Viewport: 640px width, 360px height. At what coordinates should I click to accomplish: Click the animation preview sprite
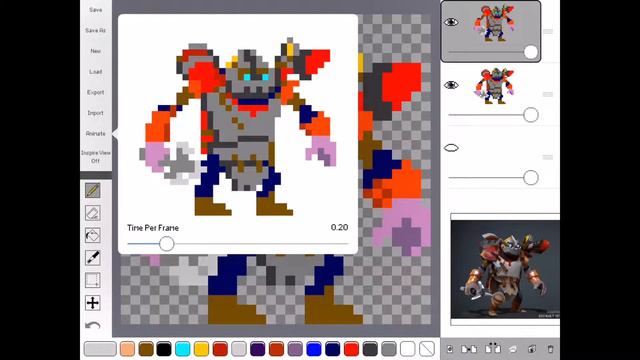(238, 127)
